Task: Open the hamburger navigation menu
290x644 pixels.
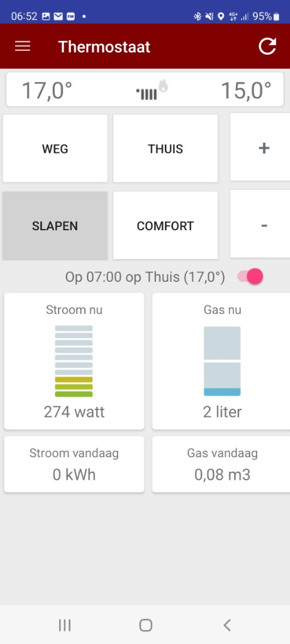Action: [23, 47]
